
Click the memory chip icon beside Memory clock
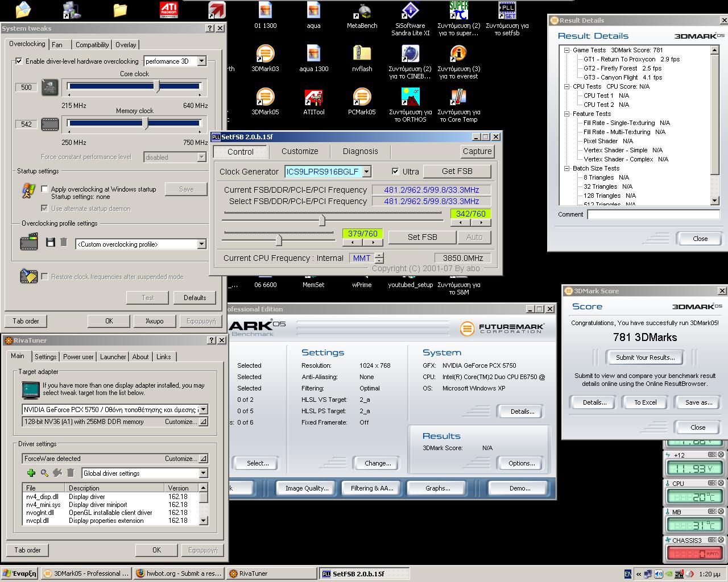point(51,124)
